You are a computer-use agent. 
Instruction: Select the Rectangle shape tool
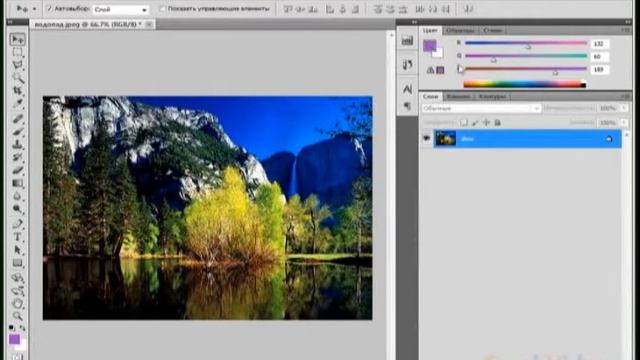click(17, 263)
